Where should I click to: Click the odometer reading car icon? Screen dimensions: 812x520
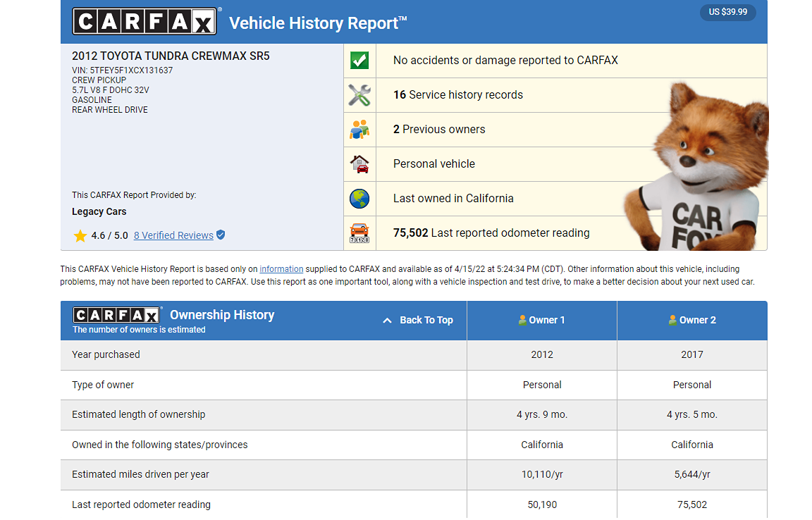(x=359, y=233)
